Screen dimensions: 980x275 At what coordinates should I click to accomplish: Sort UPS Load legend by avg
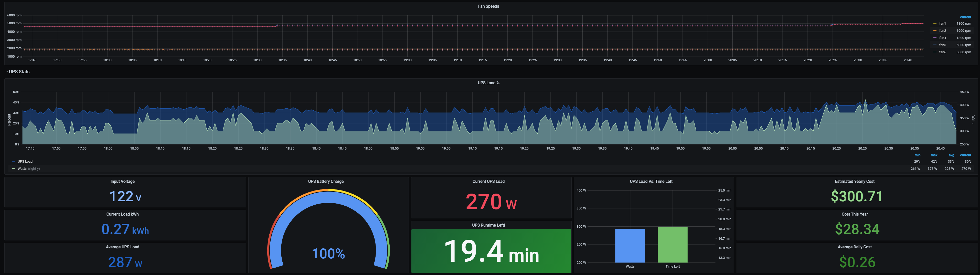tap(951, 155)
